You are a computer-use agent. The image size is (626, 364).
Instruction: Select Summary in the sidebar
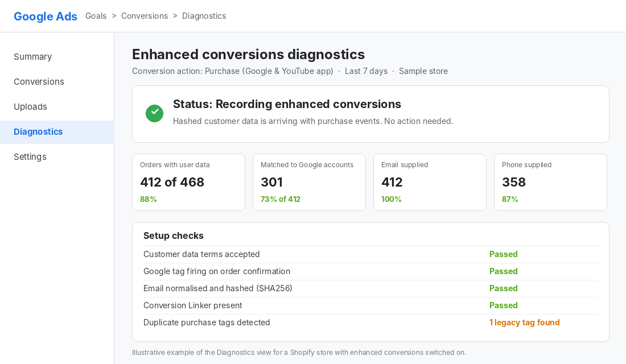coord(57,57)
